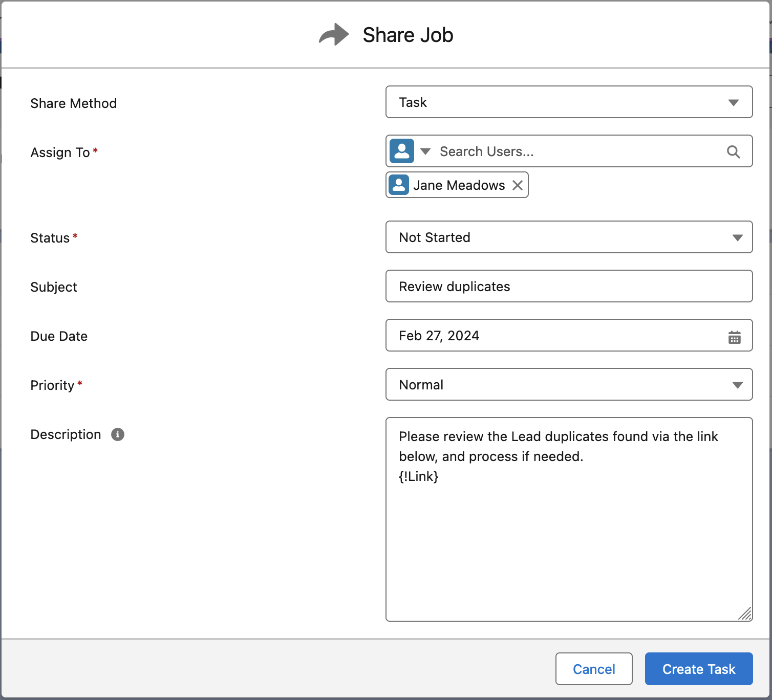Click the Assign To label

(60, 152)
